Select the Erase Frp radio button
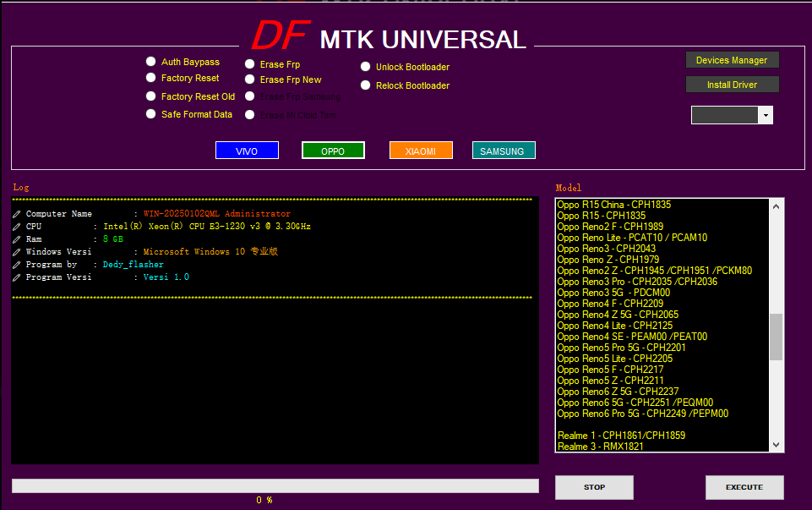 [x=250, y=64]
